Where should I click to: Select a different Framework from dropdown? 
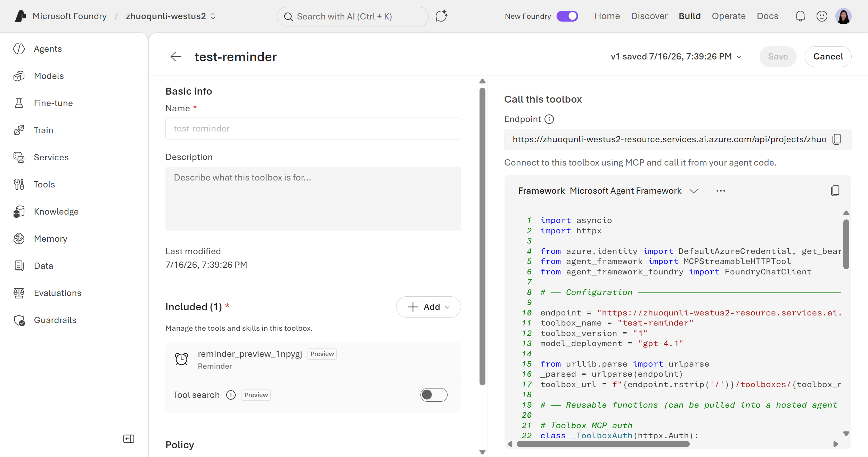[x=634, y=191]
